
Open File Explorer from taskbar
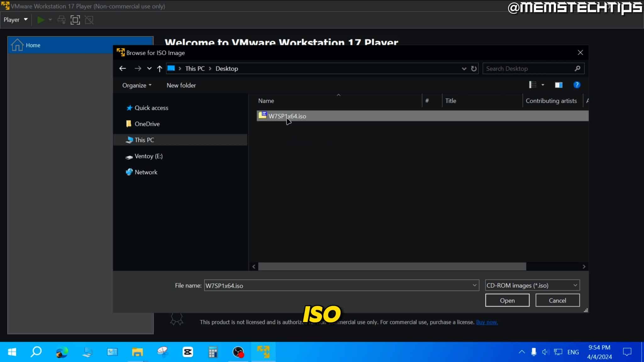pos(137,352)
